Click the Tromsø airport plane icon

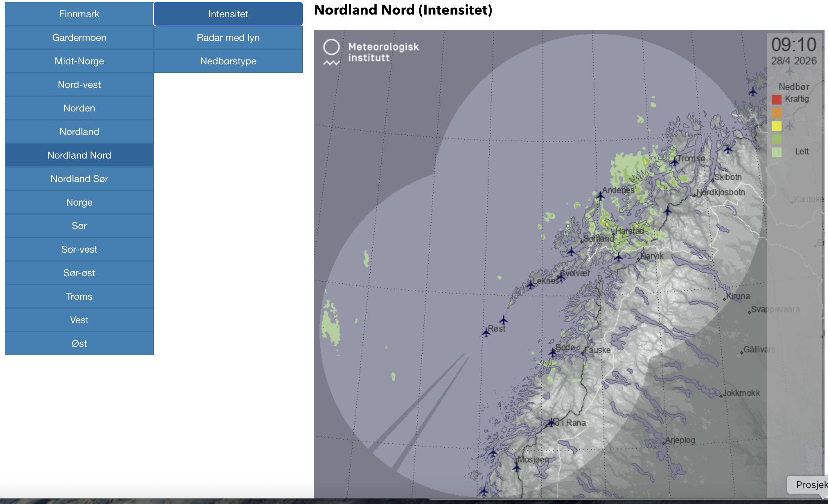pos(674,161)
